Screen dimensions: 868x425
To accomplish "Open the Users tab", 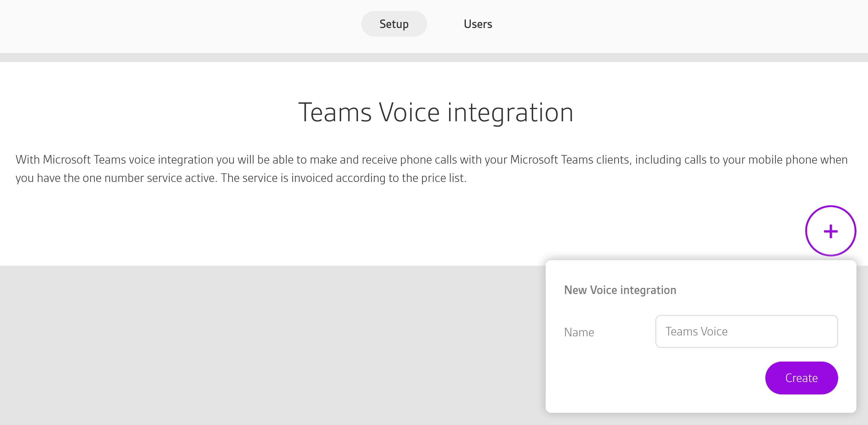I will (x=478, y=24).
